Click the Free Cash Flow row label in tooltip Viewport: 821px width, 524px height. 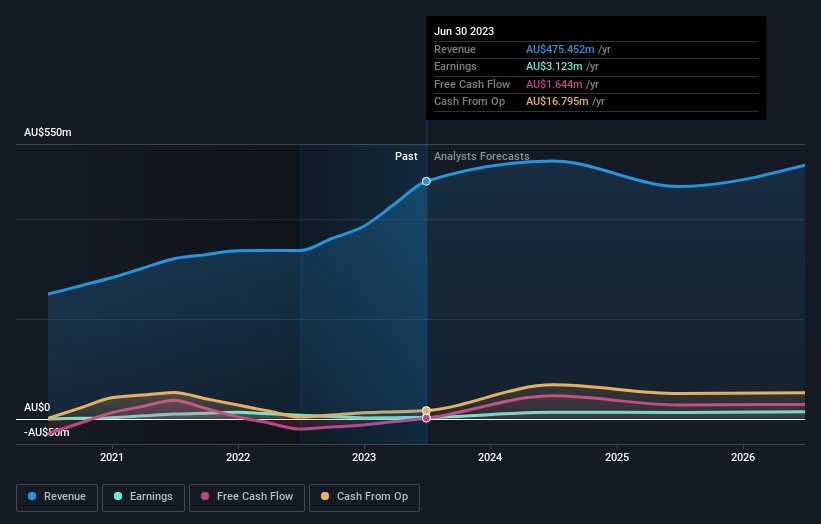coord(472,84)
